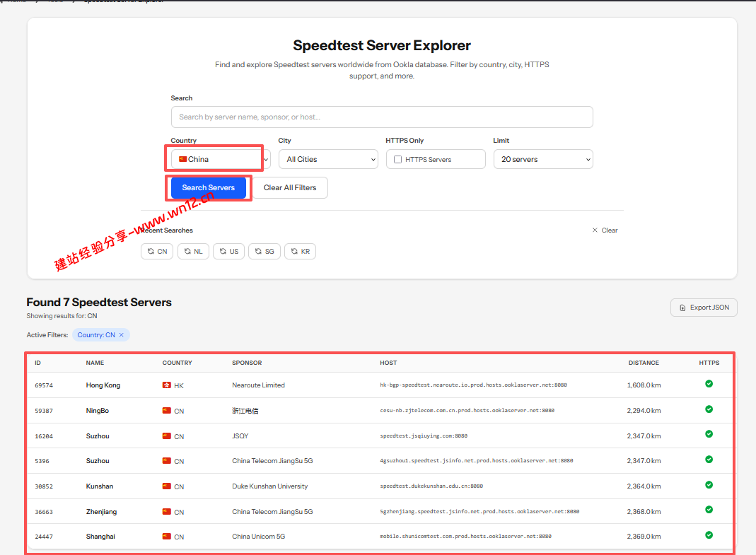Click the HTTPS checkmark for Shanghai
Screen dimensions: 756x555
point(709,535)
